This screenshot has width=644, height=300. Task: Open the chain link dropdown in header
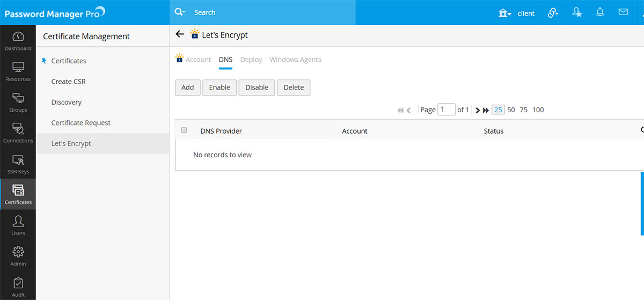click(553, 12)
